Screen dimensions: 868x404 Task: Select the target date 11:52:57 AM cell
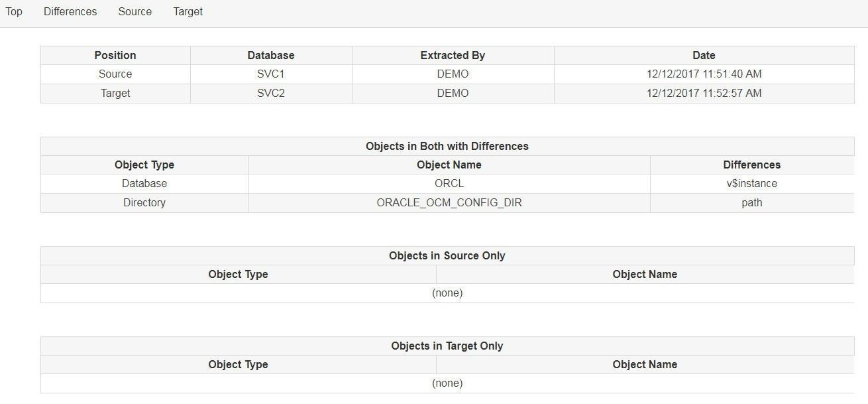coord(704,94)
